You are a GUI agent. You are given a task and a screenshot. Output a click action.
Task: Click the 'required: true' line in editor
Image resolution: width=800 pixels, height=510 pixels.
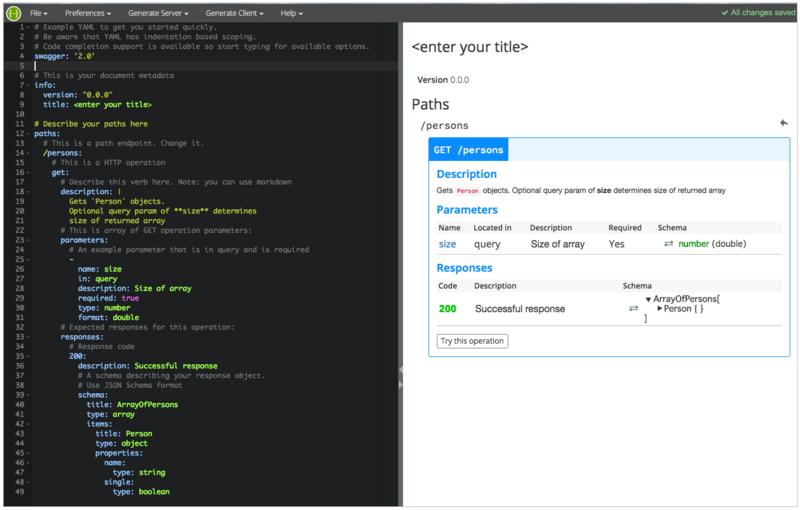108,298
